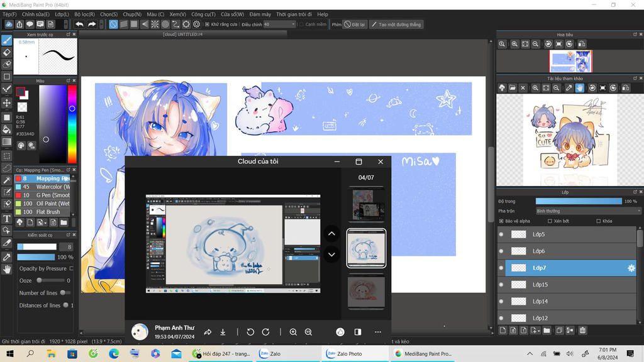Image resolution: width=644 pixels, height=362 pixels.
Task: Open the Lớp(L) menu
Action: pos(62,14)
